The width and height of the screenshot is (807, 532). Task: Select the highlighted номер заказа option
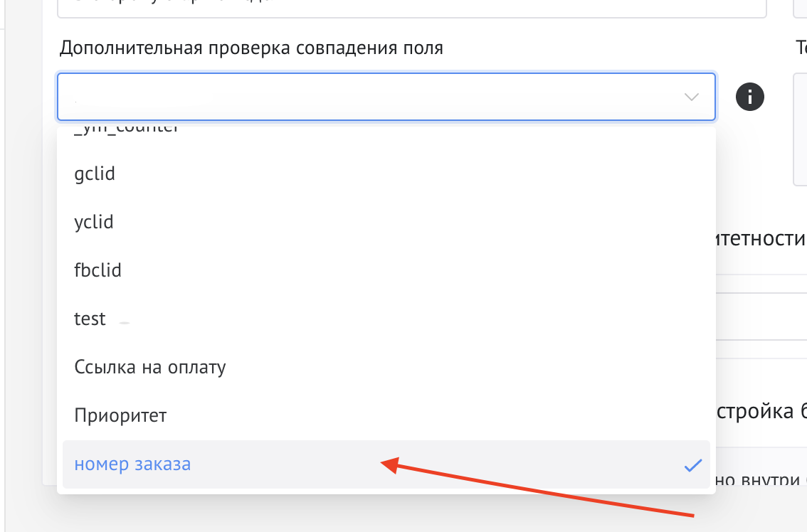[133, 464]
